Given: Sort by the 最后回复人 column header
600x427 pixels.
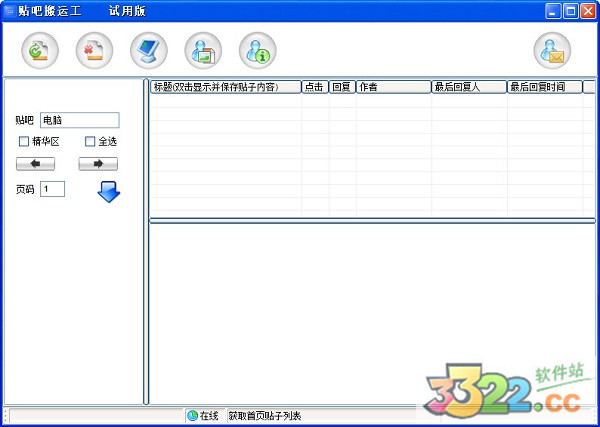Looking at the screenshot, I should [469, 87].
